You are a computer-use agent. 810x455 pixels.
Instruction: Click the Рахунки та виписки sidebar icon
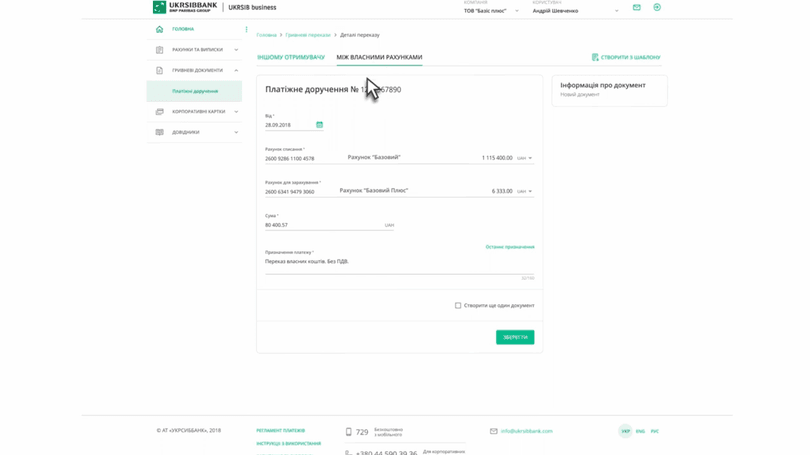(159, 50)
